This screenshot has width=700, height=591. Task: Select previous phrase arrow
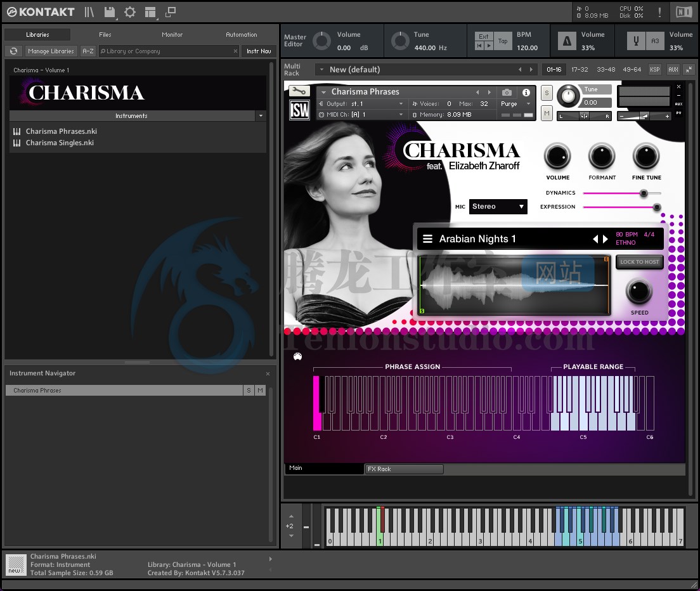(x=595, y=239)
